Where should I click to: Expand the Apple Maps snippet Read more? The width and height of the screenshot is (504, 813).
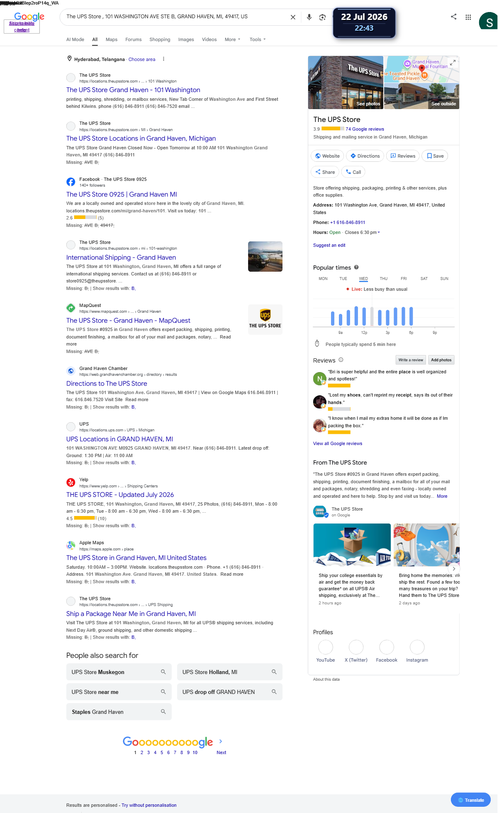click(232, 574)
